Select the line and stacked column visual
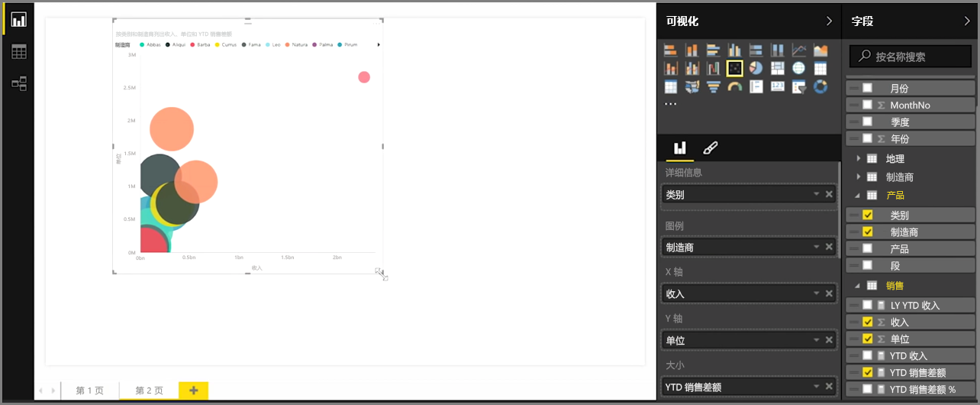Viewport: 980px width, 405px height. pyautogui.click(x=671, y=69)
